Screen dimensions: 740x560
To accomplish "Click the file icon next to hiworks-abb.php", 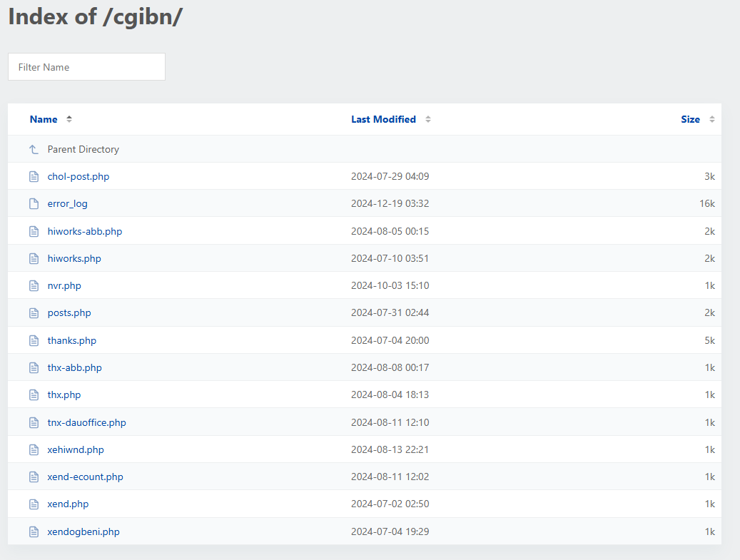I will pos(34,231).
